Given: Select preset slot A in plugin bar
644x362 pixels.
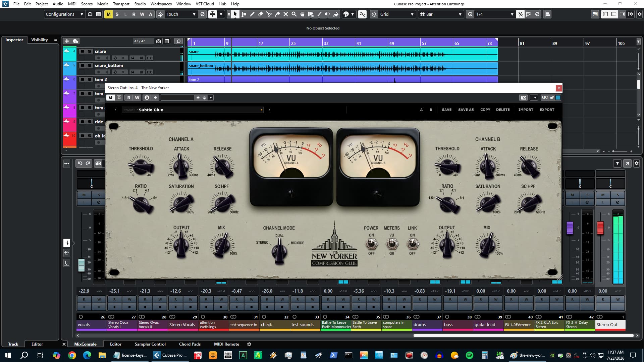Looking at the screenshot, I should point(421,110).
